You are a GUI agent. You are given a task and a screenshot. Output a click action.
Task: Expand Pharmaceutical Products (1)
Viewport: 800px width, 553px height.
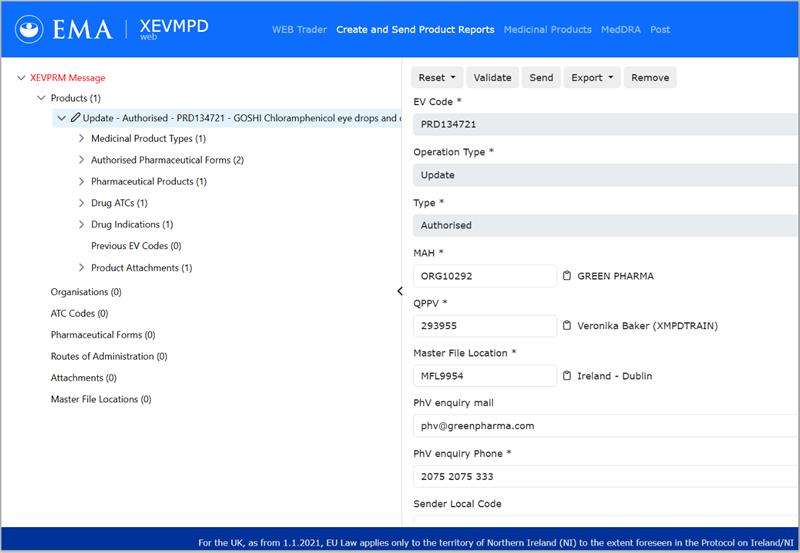(x=81, y=181)
